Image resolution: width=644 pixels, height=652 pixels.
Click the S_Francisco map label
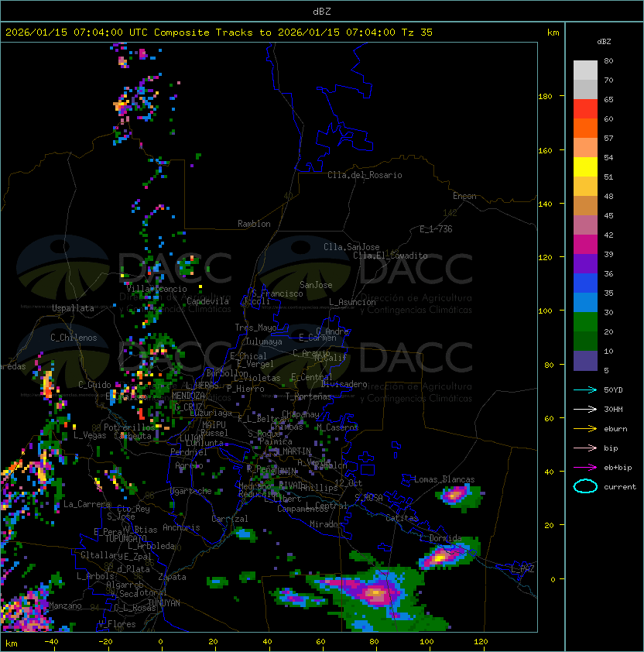coord(277,293)
